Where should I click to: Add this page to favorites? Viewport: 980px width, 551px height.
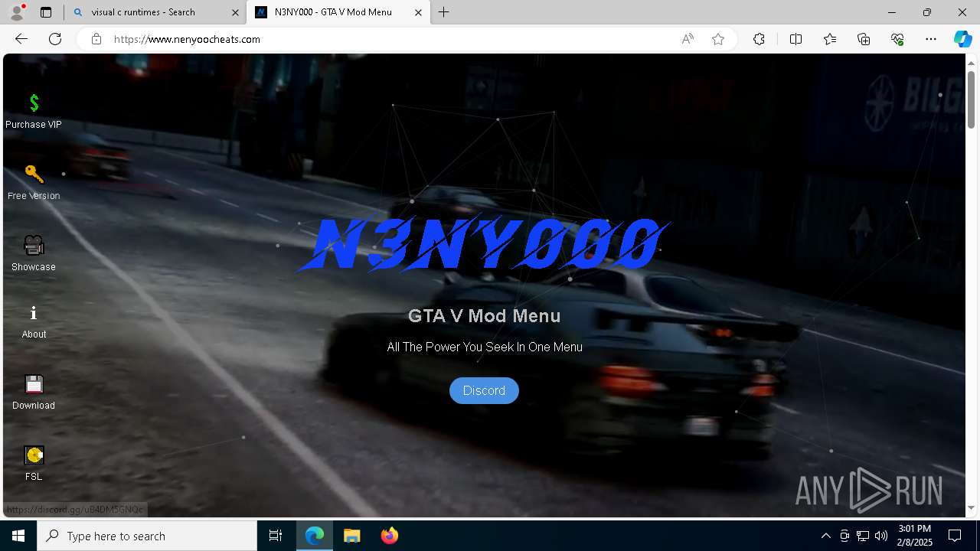[x=718, y=39]
